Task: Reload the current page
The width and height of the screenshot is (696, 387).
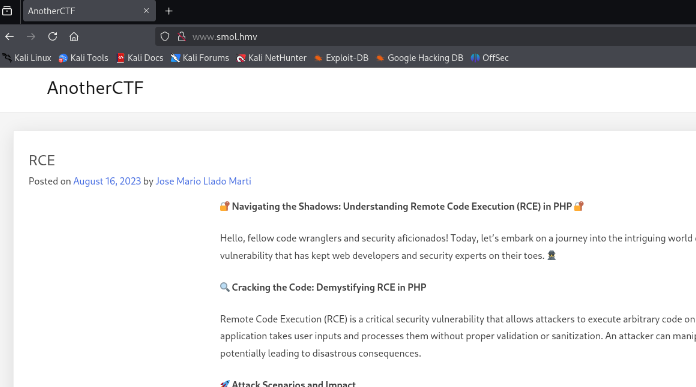Action: (52, 37)
